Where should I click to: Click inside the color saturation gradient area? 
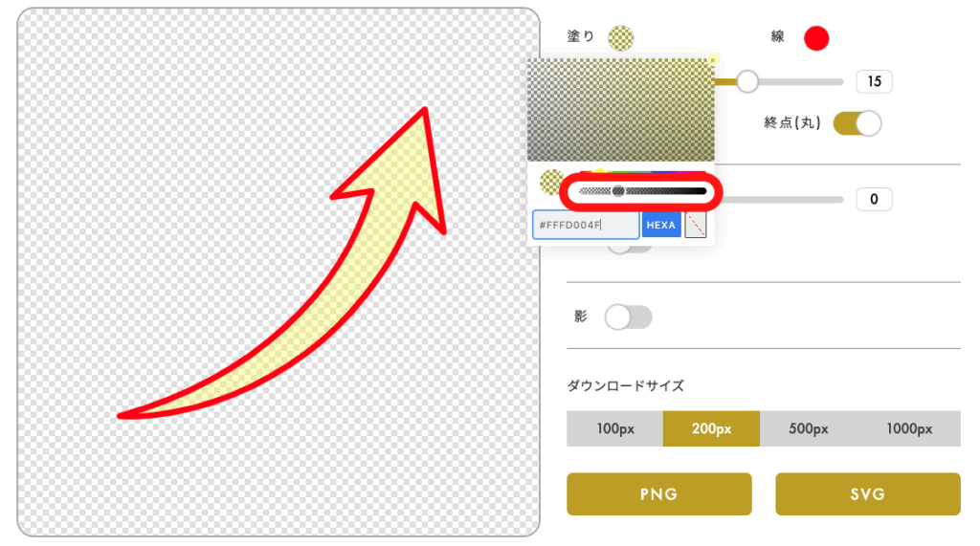click(620, 110)
